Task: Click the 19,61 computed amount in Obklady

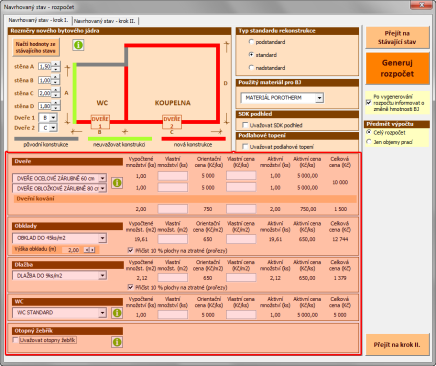Action: click(141, 239)
